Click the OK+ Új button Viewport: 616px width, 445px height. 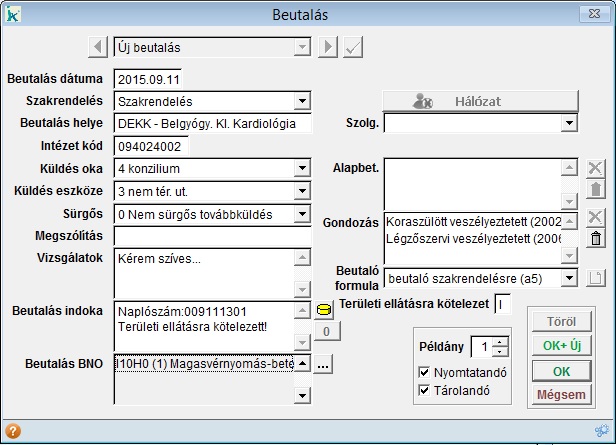pyautogui.click(x=561, y=346)
